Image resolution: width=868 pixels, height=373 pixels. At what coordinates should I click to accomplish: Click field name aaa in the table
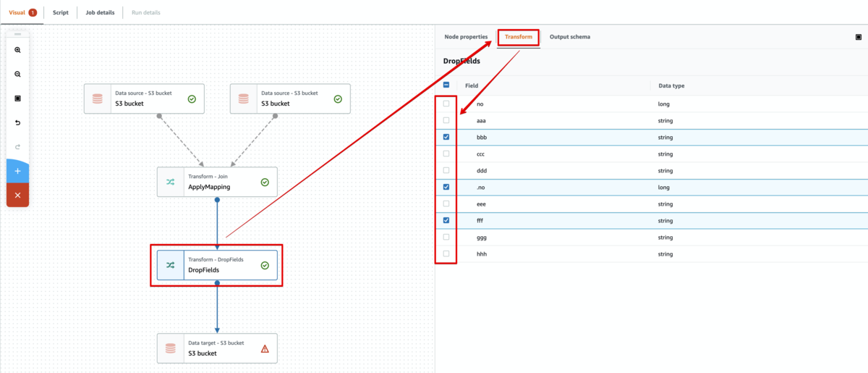(482, 121)
